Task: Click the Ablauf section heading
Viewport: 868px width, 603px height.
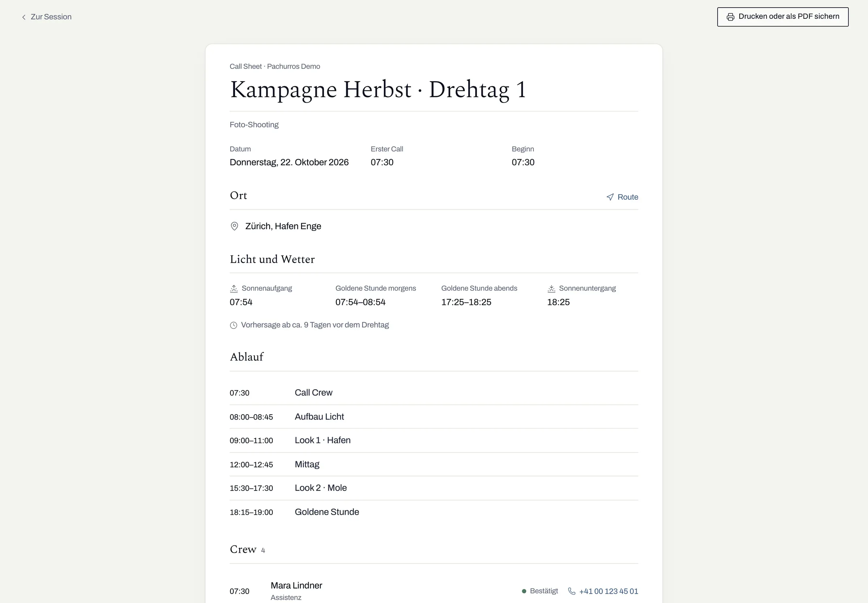Action: point(247,357)
